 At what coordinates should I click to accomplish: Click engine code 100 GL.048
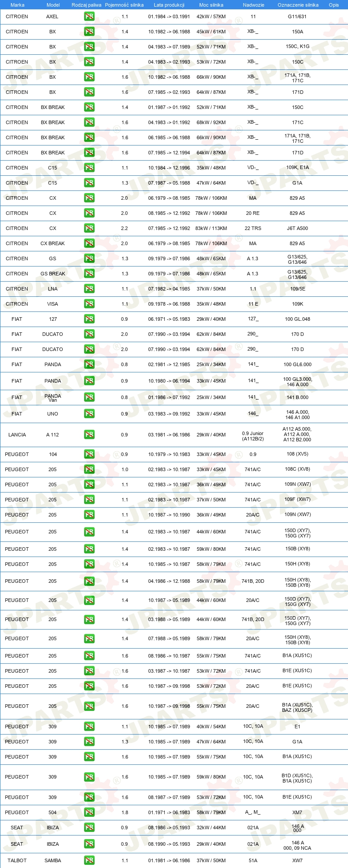297,319
